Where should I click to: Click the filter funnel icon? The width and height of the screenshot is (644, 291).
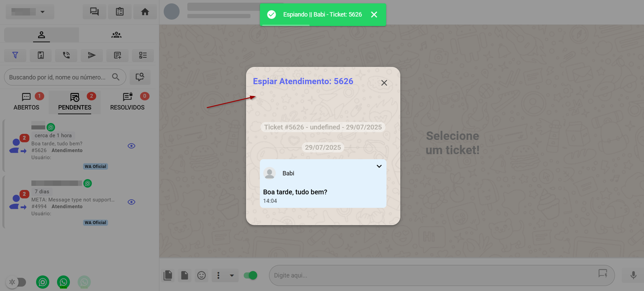pos(15,55)
